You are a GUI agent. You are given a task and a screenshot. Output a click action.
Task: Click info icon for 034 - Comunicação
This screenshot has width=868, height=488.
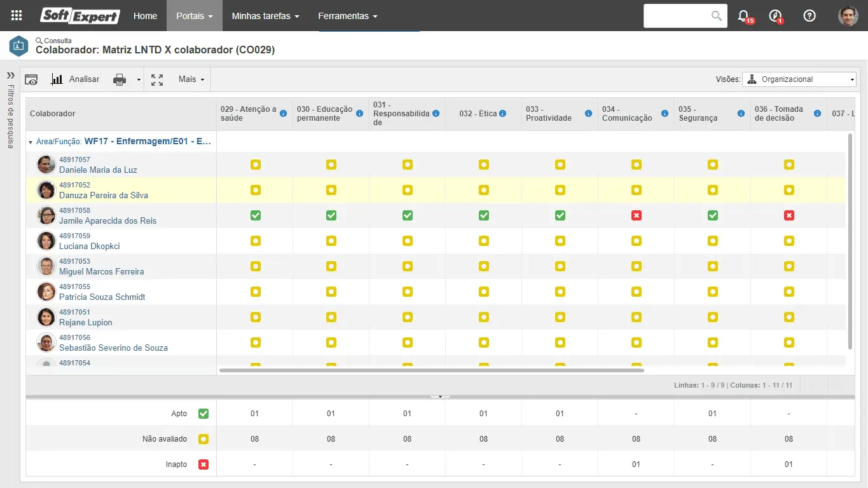(665, 114)
